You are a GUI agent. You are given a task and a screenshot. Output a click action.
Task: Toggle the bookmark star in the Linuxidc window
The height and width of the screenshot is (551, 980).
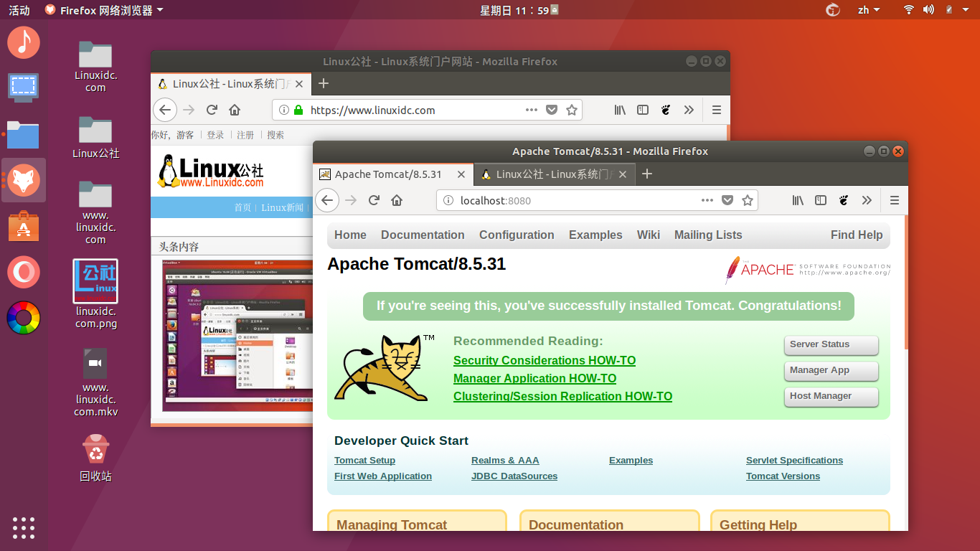(x=572, y=110)
